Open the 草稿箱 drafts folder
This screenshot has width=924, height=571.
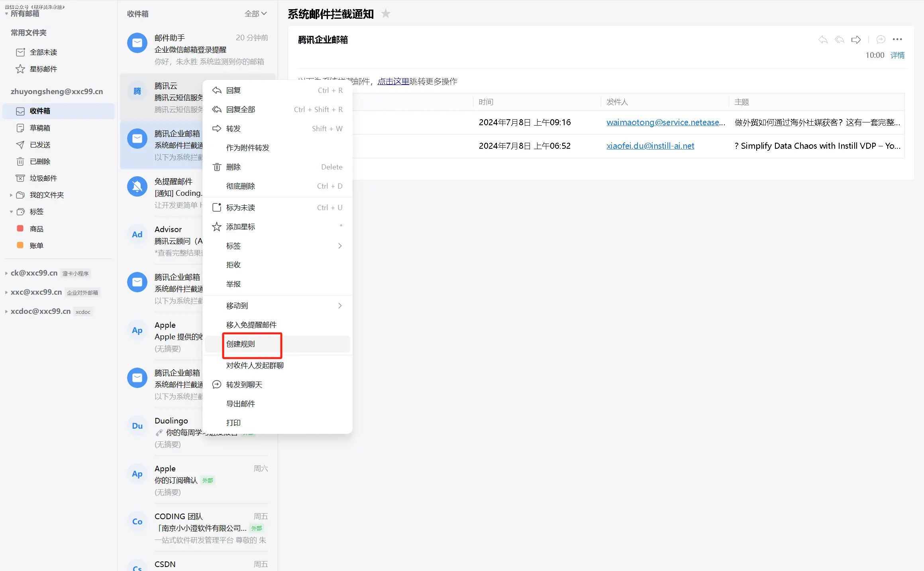click(40, 128)
